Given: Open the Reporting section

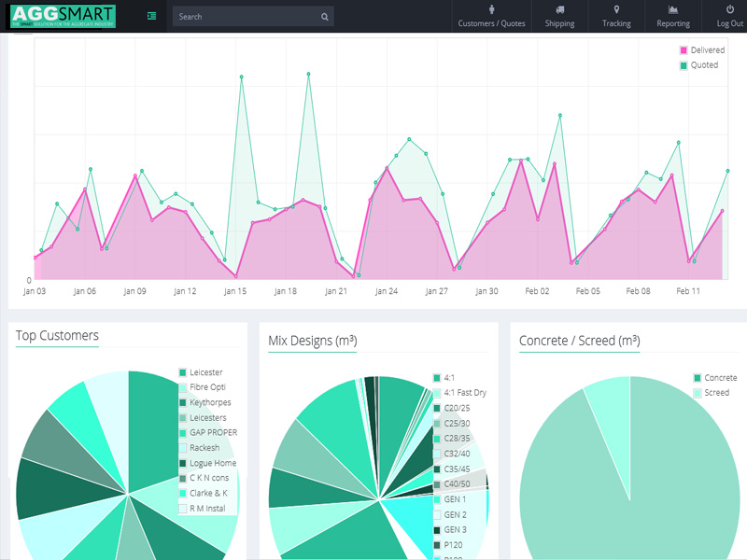Looking at the screenshot, I should click(x=672, y=17).
